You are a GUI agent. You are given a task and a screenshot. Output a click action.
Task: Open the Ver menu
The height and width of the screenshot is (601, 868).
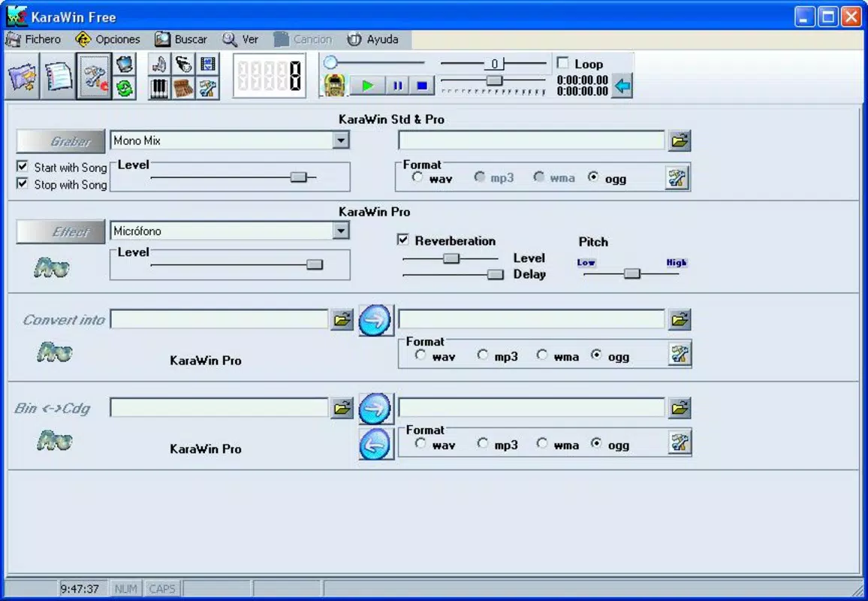pyautogui.click(x=241, y=39)
